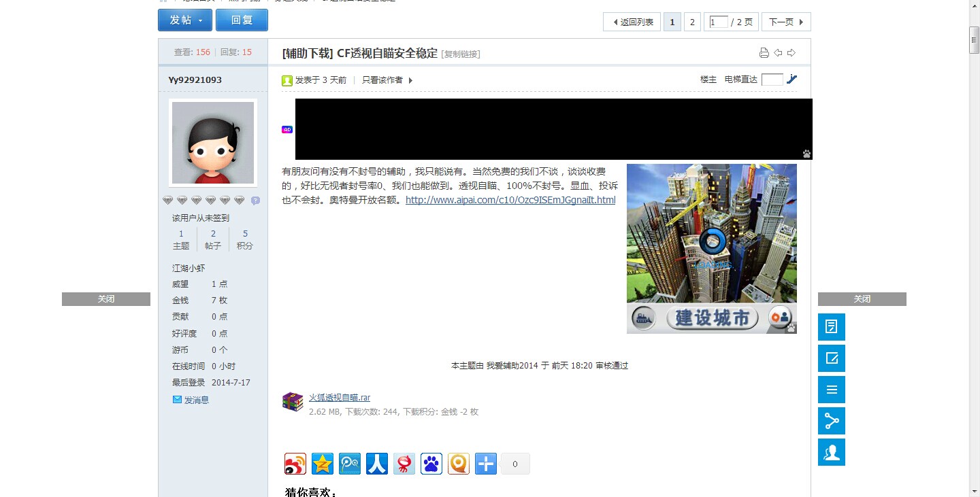Click the blue share-nodes sidebar icon

coord(832,421)
